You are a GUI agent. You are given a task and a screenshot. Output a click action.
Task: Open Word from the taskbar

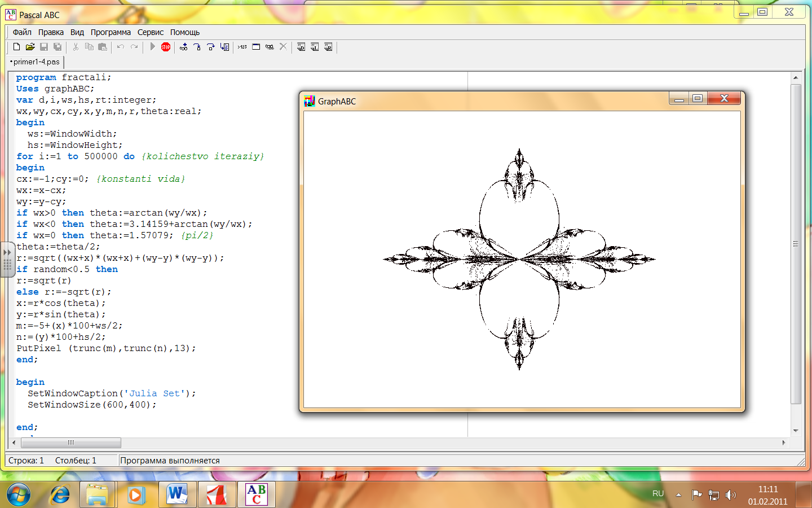[177, 495]
